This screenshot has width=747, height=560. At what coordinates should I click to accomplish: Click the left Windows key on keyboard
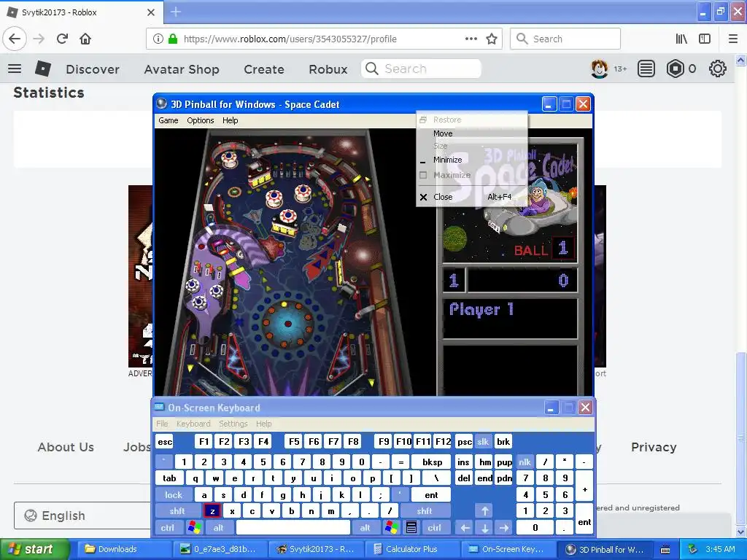coord(194,528)
